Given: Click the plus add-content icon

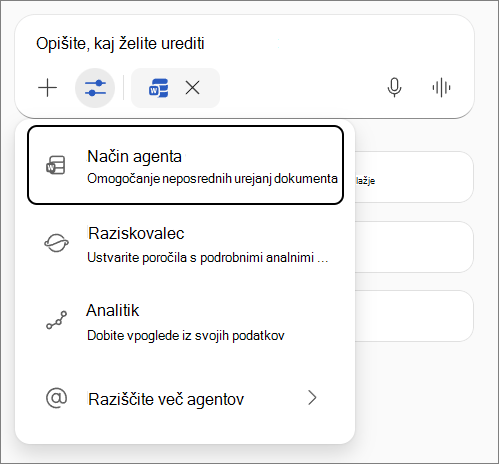Looking at the screenshot, I should 48,88.
